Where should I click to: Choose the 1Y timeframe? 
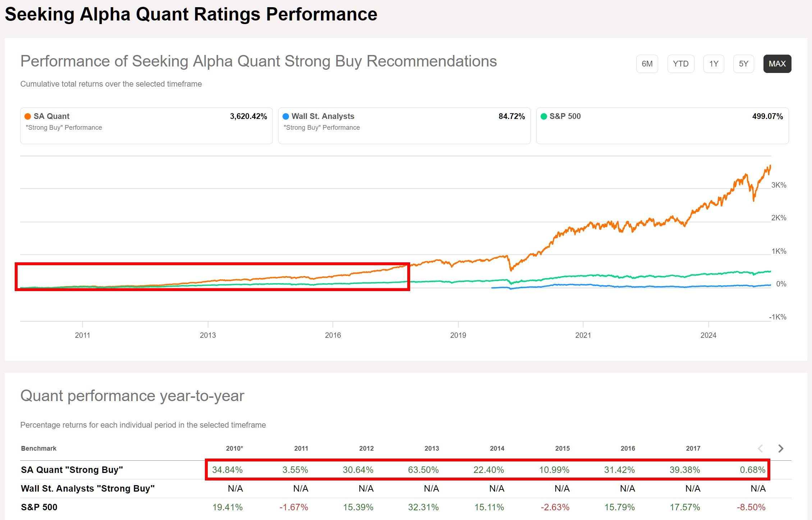click(714, 64)
